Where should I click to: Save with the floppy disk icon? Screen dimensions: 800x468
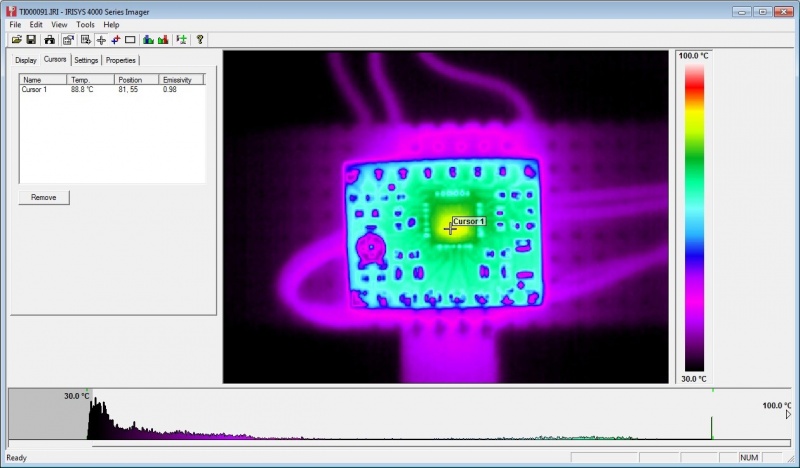31,39
